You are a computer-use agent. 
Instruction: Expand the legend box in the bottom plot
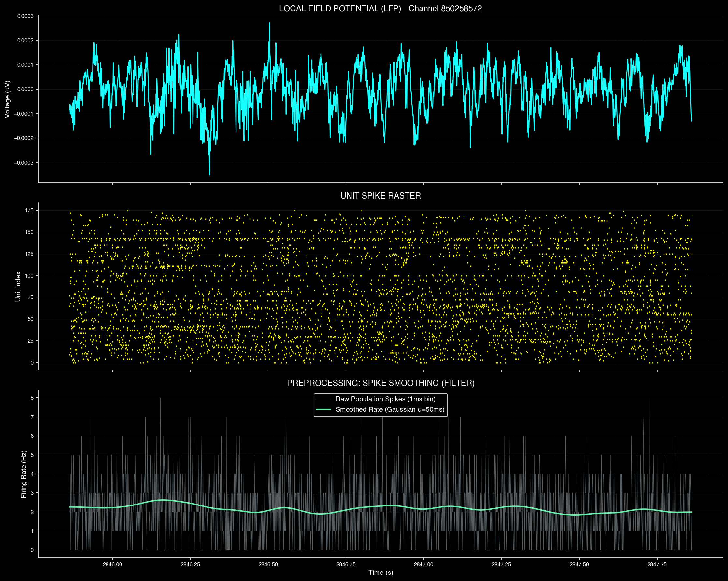381,404
